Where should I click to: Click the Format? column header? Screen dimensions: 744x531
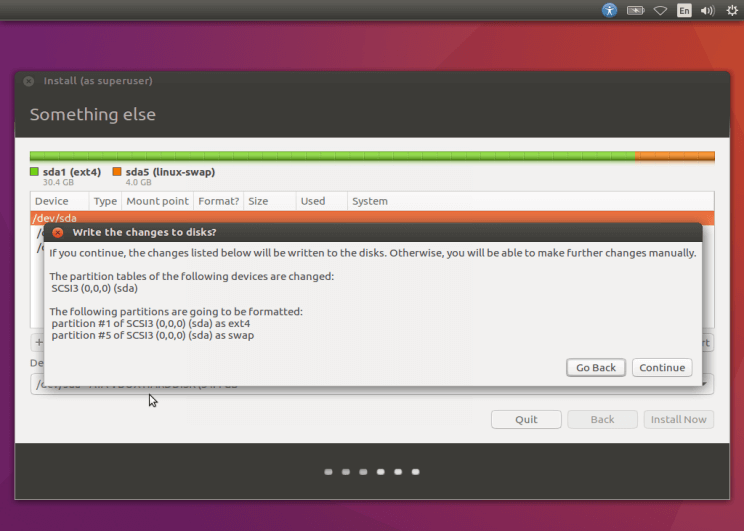218,201
